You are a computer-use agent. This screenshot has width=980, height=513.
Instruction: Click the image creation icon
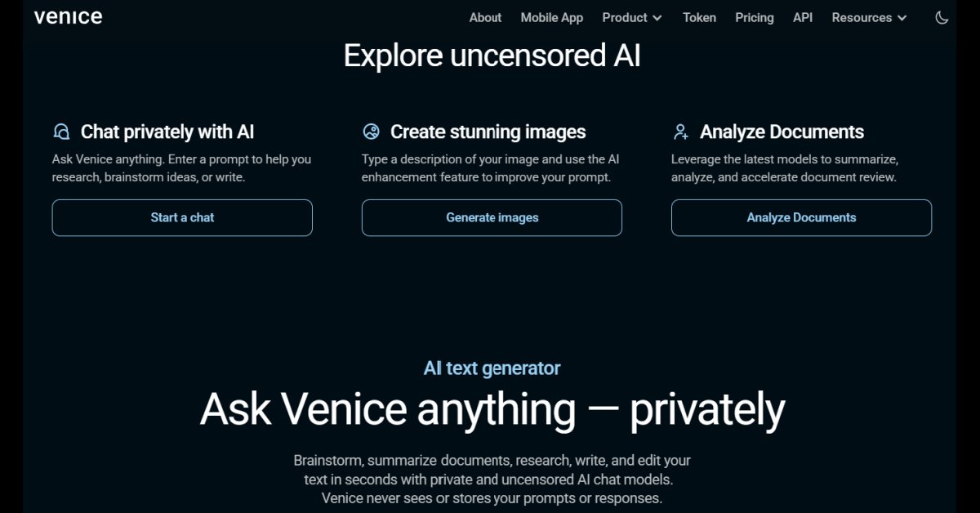(371, 132)
